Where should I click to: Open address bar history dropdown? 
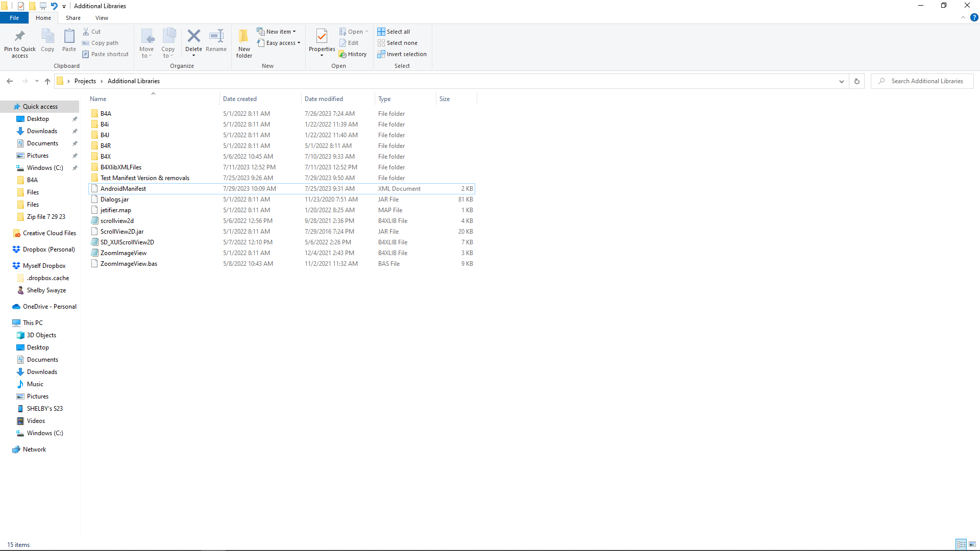[x=842, y=81]
